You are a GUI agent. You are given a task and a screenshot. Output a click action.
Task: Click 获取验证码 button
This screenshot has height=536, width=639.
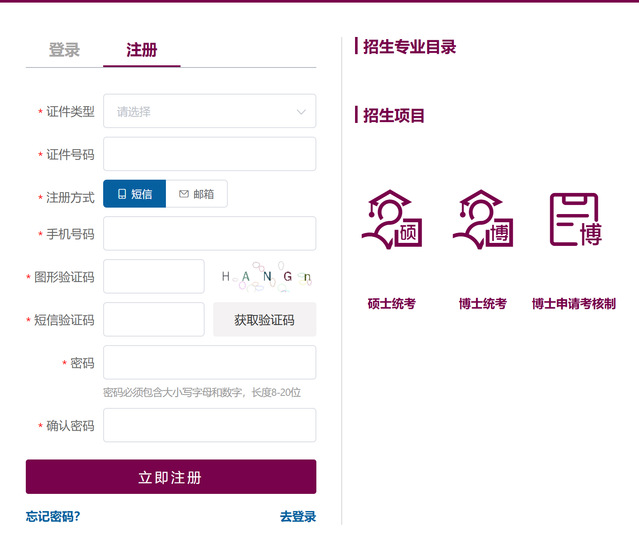[264, 320]
